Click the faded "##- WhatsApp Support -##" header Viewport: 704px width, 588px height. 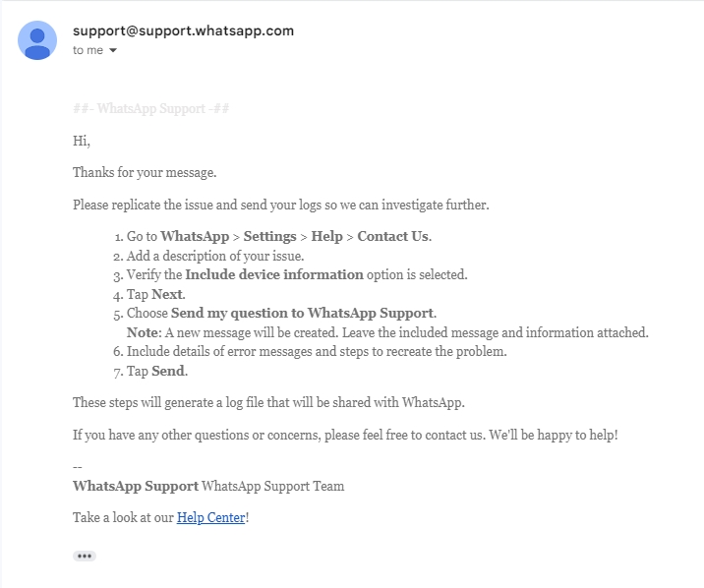150,108
